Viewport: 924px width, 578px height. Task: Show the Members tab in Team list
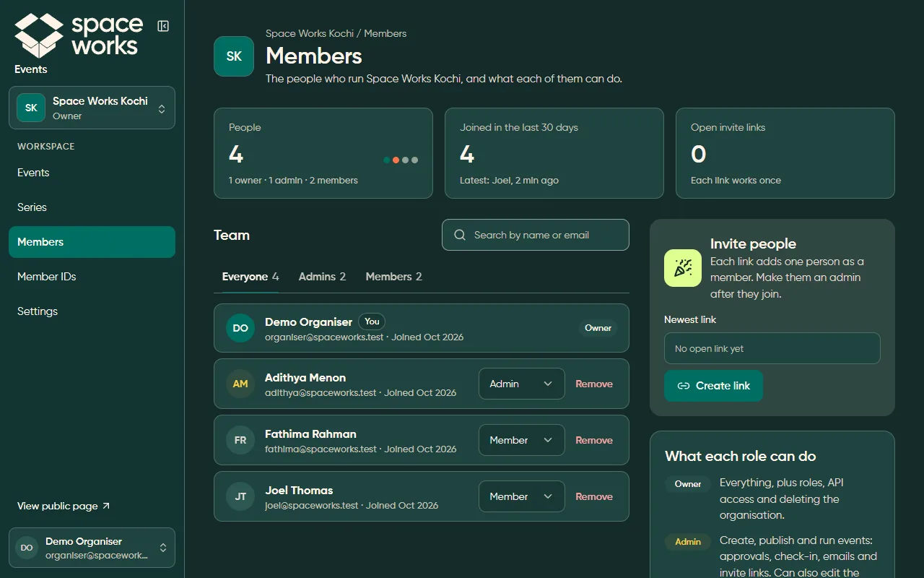point(393,277)
